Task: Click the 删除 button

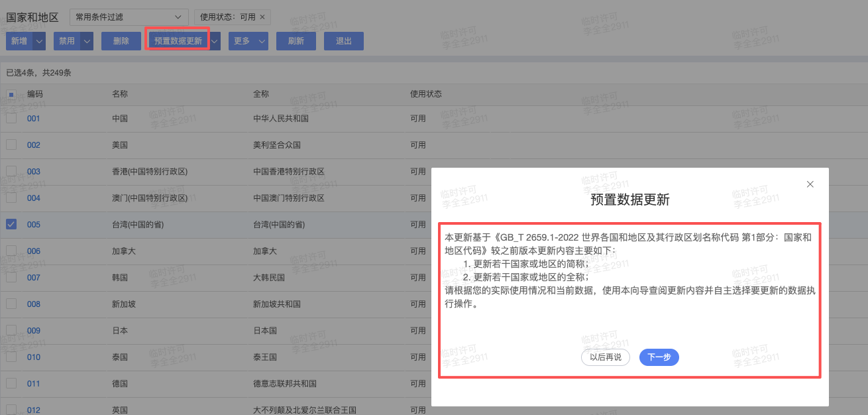Action: pyautogui.click(x=121, y=41)
